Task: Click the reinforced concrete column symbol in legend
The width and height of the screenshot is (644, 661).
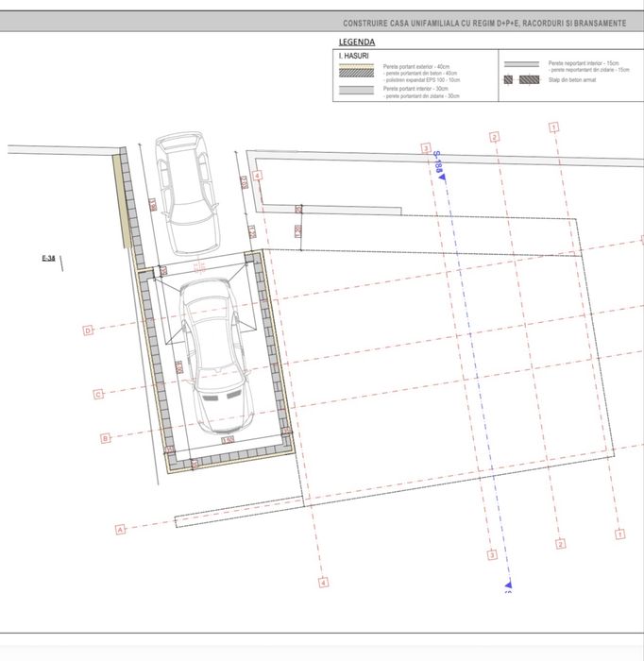Action: click(x=522, y=79)
